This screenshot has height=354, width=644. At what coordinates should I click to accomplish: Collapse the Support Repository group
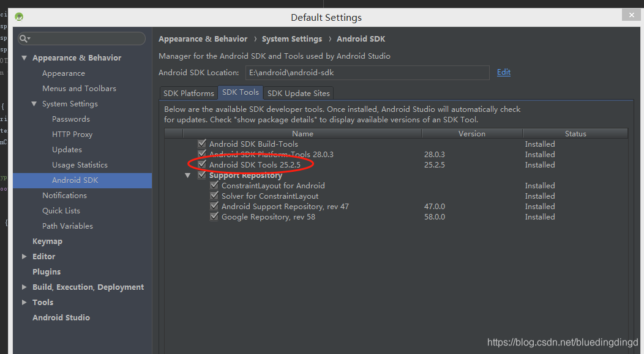click(x=188, y=175)
